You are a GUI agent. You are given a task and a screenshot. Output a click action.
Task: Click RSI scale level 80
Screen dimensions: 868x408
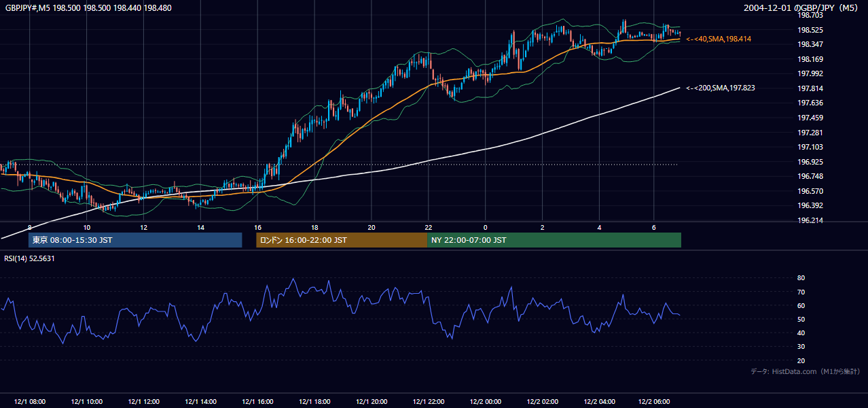[x=801, y=278]
